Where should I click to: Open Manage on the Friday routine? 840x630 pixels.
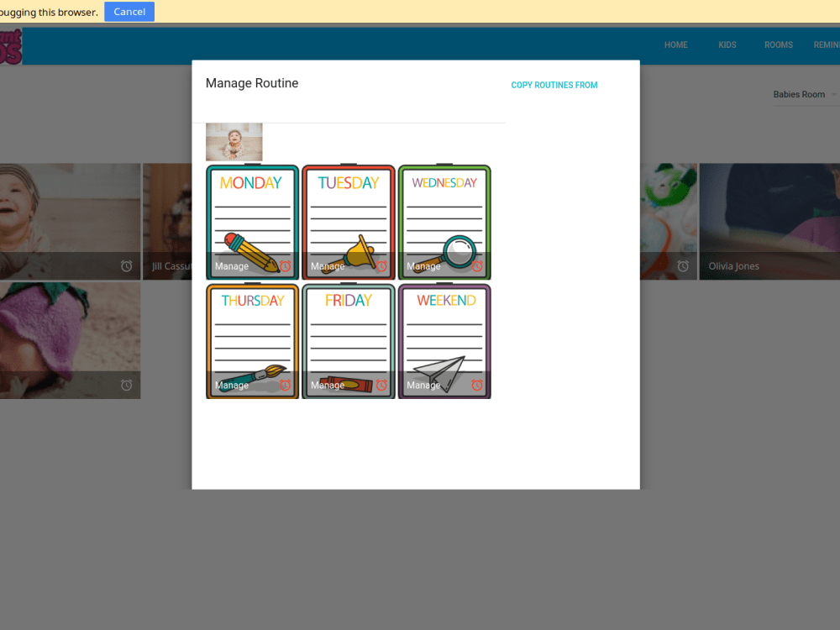click(x=328, y=386)
